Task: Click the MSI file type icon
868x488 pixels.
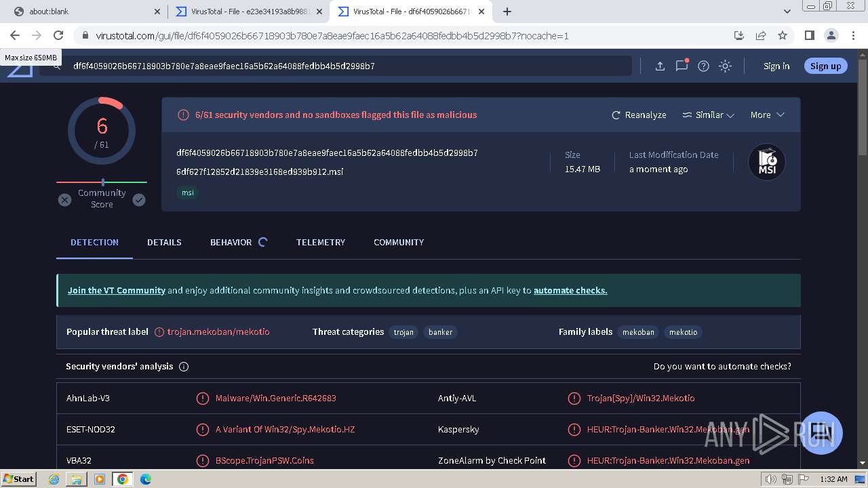Action: [766, 163]
